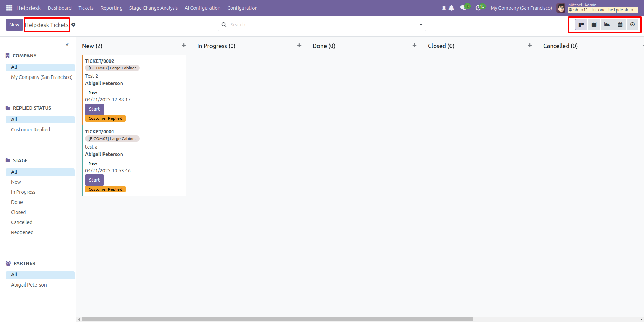
Task: Open the search options dropdown arrow
Action: pos(421,25)
